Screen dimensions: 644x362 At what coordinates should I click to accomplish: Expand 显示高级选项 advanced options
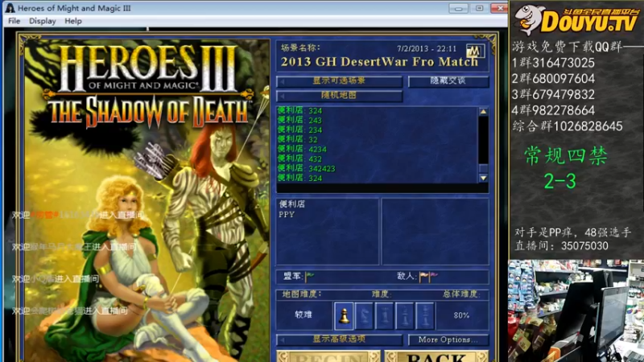339,339
